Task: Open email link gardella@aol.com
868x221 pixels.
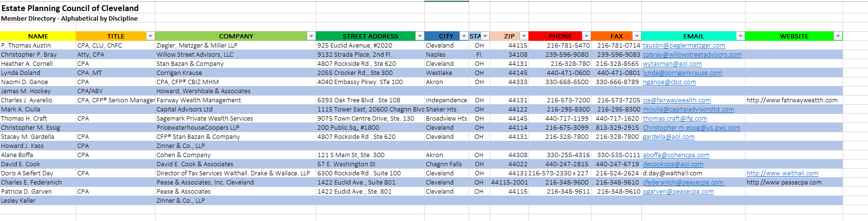Action: pyautogui.click(x=669, y=137)
